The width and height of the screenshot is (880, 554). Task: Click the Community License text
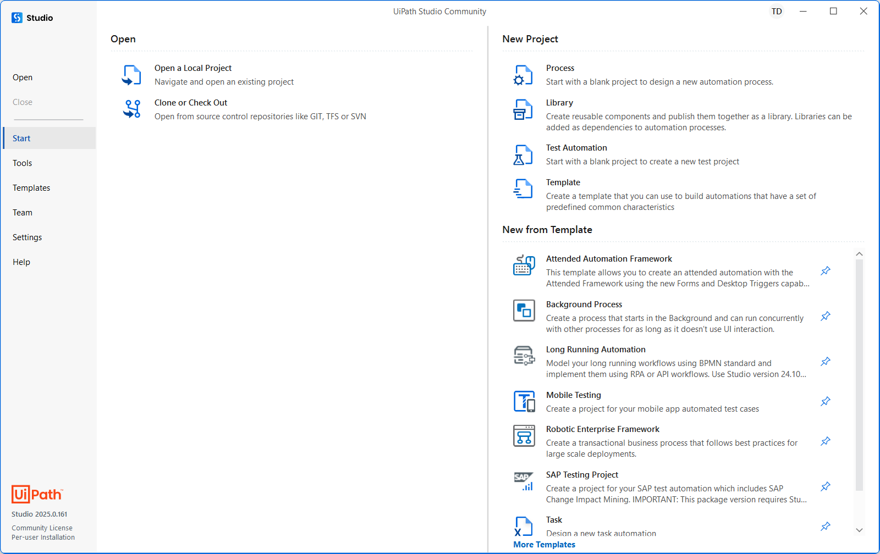point(42,528)
